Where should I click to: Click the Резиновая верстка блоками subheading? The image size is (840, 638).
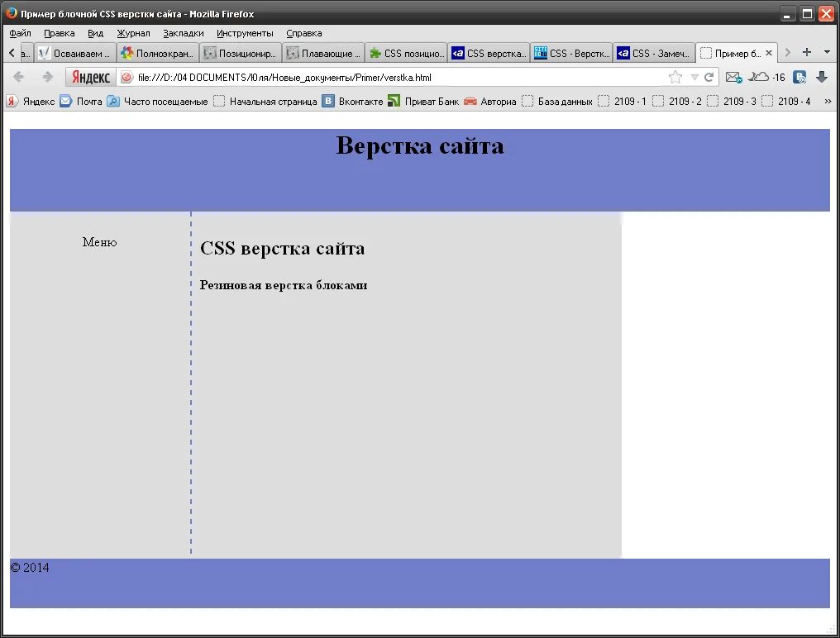tap(284, 285)
